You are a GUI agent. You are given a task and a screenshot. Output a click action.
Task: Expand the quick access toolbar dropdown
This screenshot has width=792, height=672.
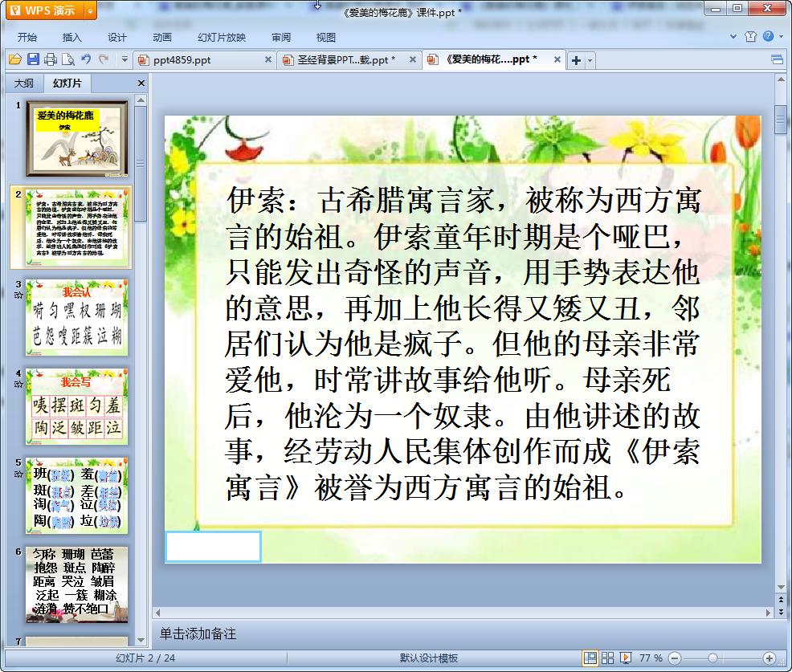click(125, 59)
